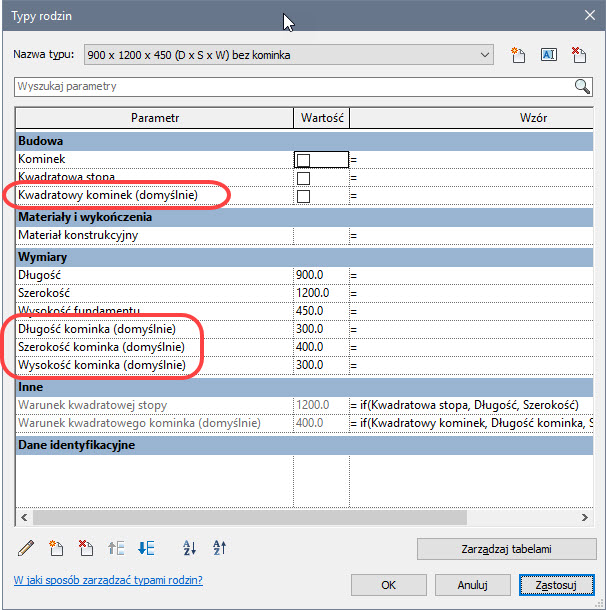
Task: Click the pencil Edit Parameter icon
Action: (x=26, y=547)
